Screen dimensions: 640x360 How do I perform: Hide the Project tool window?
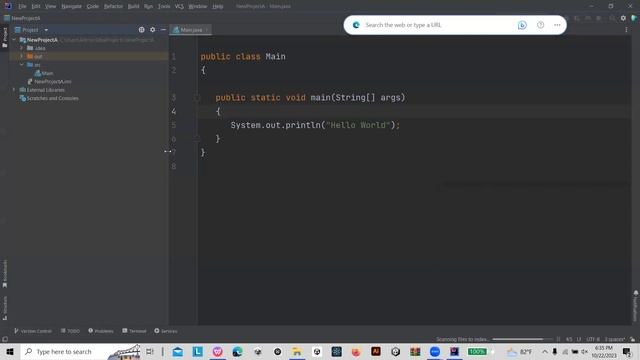(163, 30)
